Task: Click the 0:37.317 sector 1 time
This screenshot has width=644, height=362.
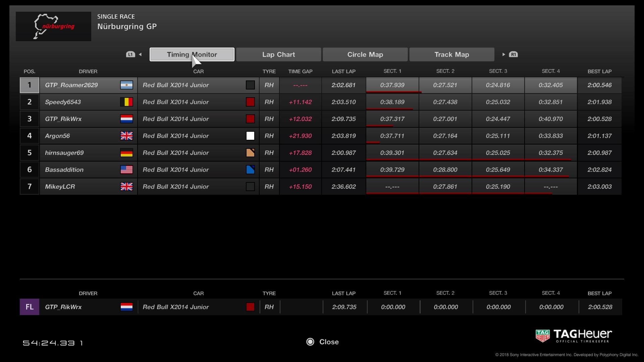Action: [x=392, y=119]
